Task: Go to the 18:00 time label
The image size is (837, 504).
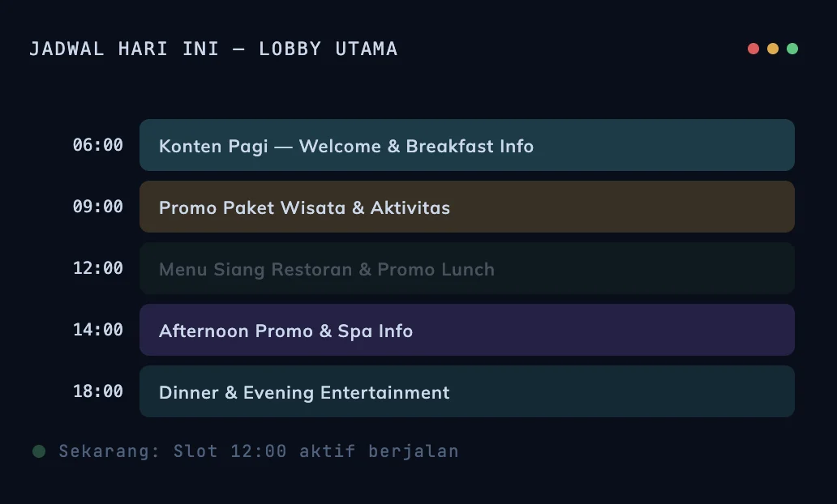Action: (98, 392)
